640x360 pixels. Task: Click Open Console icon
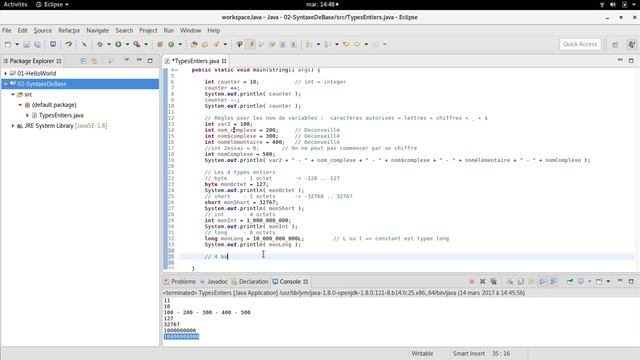[x=599, y=281]
